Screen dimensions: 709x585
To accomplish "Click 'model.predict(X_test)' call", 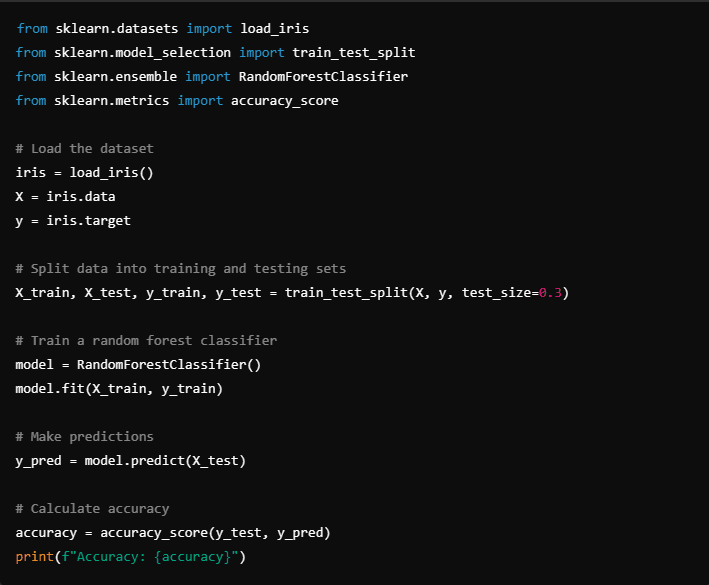I will [165, 461].
